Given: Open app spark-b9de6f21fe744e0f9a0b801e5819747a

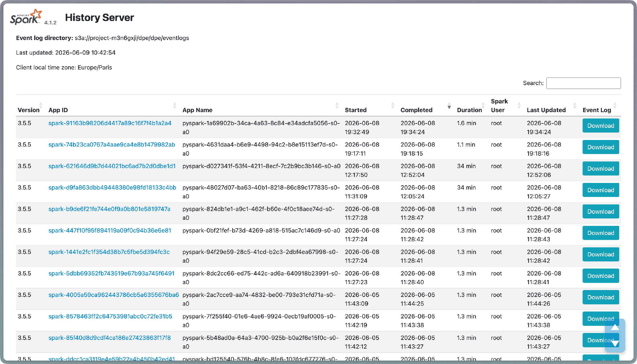Looking at the screenshot, I should (x=109, y=209).
